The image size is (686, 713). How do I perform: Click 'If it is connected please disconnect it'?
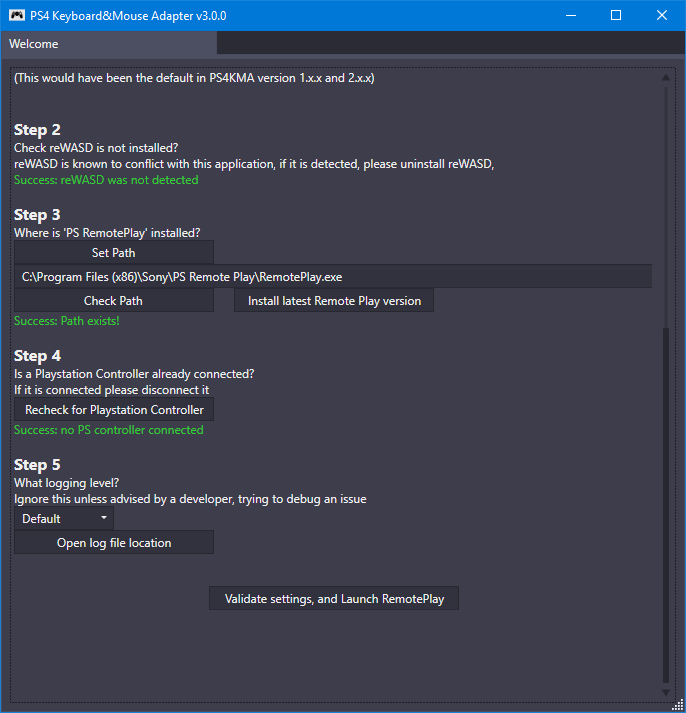(x=111, y=390)
